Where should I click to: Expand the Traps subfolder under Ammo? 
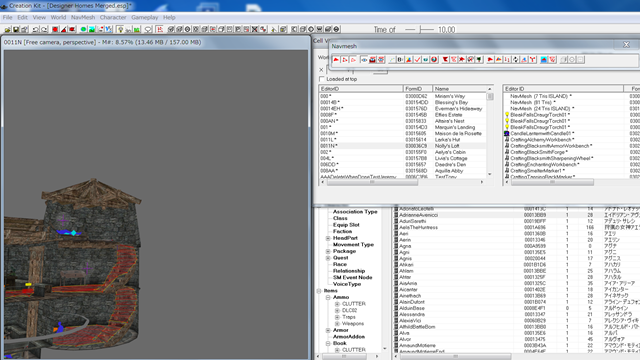tap(337, 317)
